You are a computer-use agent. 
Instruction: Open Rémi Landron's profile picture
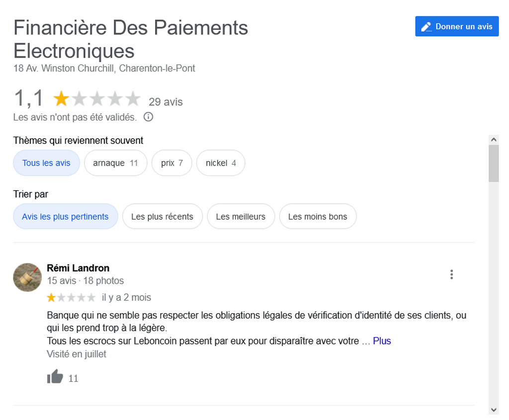(x=27, y=277)
